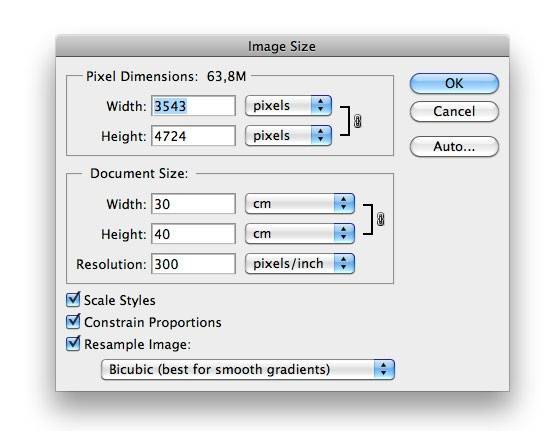Click the pixel Width field showing 3543
Viewport: 558px width, 431px height.
click(x=193, y=106)
